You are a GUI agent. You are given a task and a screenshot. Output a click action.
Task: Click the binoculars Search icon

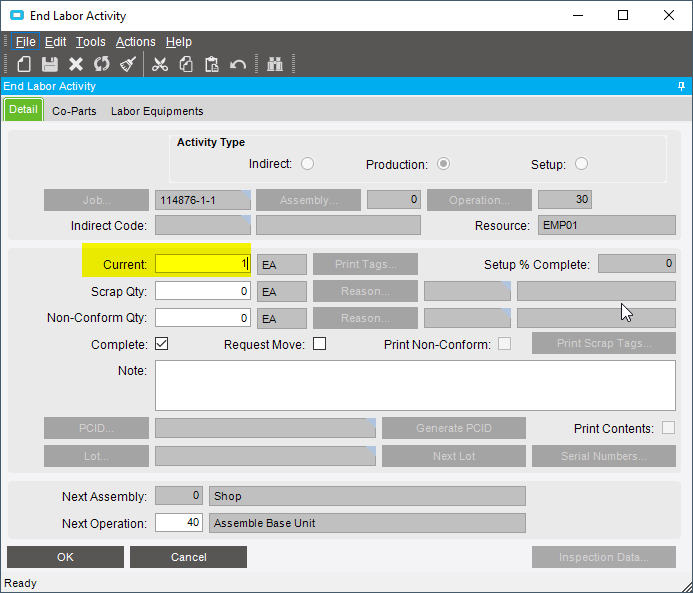[275, 65]
